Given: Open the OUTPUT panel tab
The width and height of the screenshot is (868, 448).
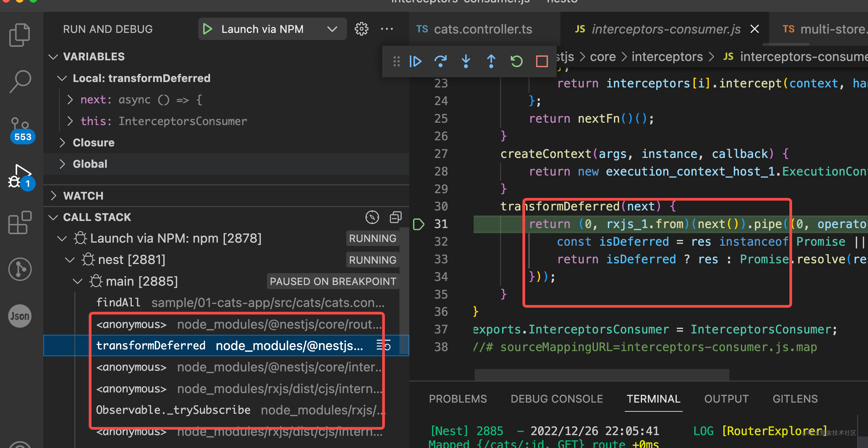Looking at the screenshot, I should 726,399.
